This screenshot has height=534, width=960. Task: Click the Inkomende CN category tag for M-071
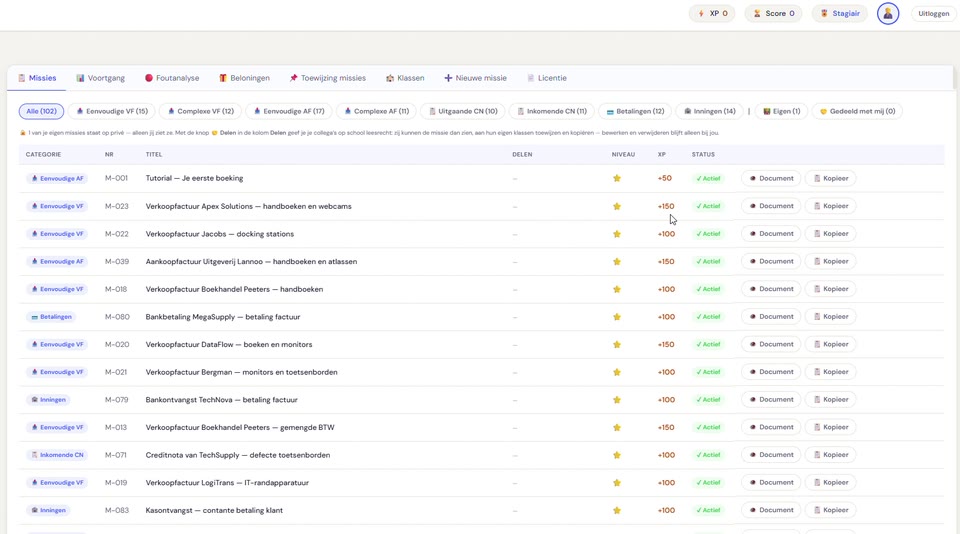click(x=57, y=455)
